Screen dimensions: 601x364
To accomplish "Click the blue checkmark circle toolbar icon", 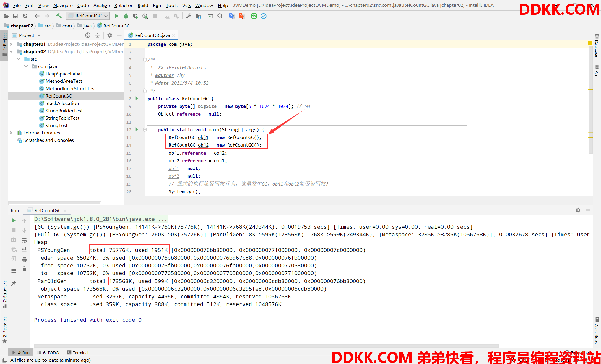I will 264,16.
